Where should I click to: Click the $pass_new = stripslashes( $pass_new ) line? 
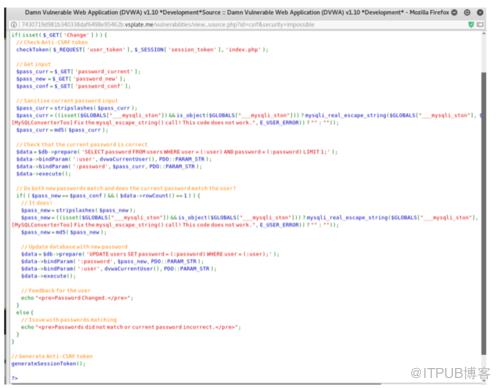[78, 210]
